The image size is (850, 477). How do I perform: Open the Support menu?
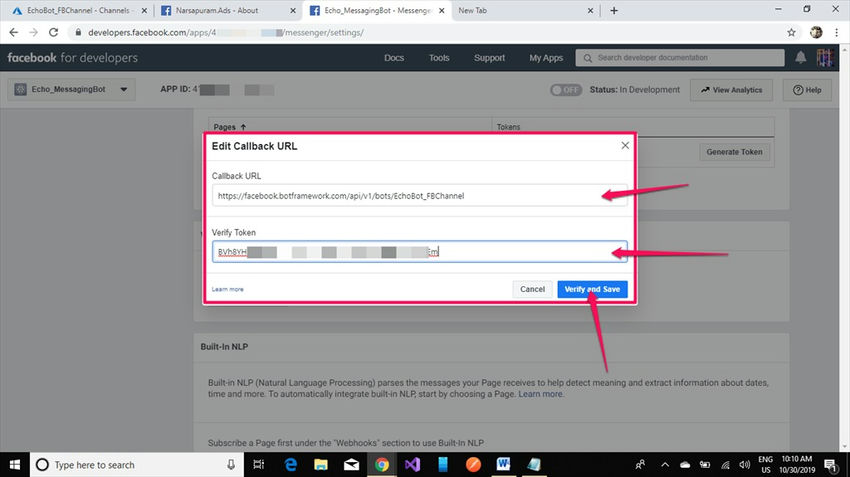(490, 57)
